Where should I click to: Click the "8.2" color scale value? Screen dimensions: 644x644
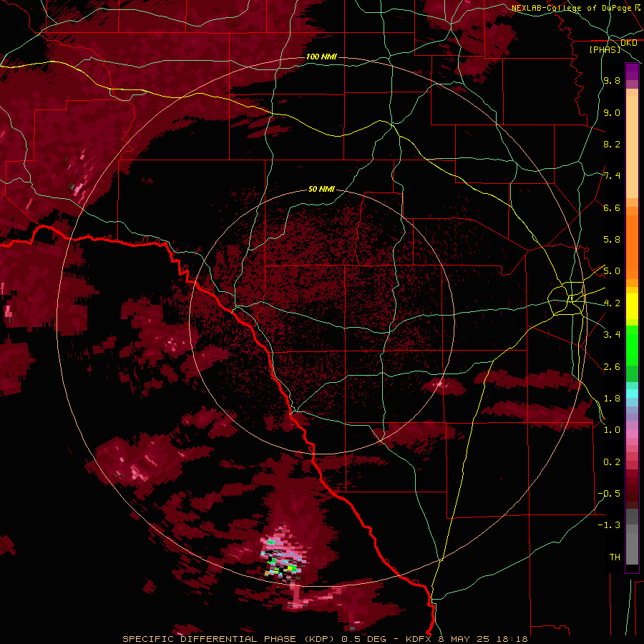[612, 144]
